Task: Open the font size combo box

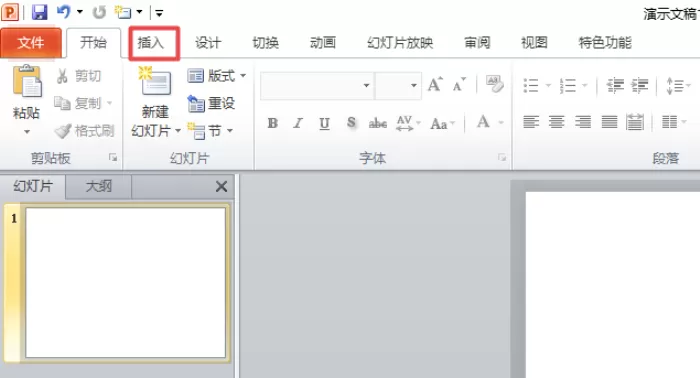Action: (398, 85)
